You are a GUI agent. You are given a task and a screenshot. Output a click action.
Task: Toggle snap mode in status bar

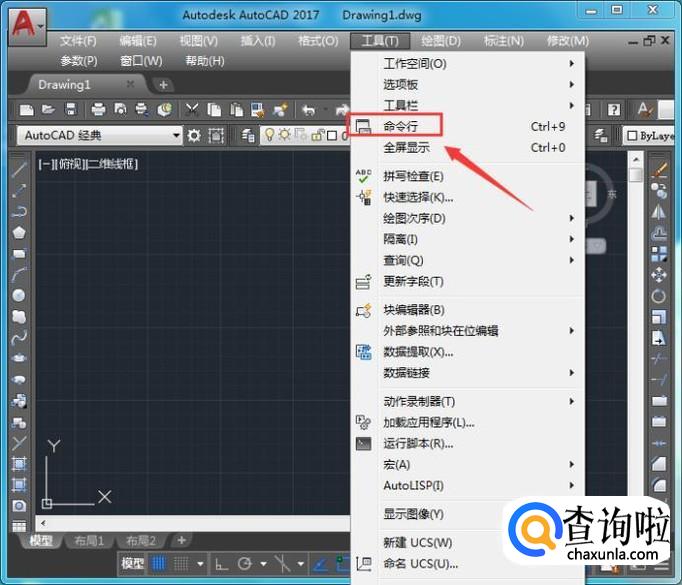[181, 564]
